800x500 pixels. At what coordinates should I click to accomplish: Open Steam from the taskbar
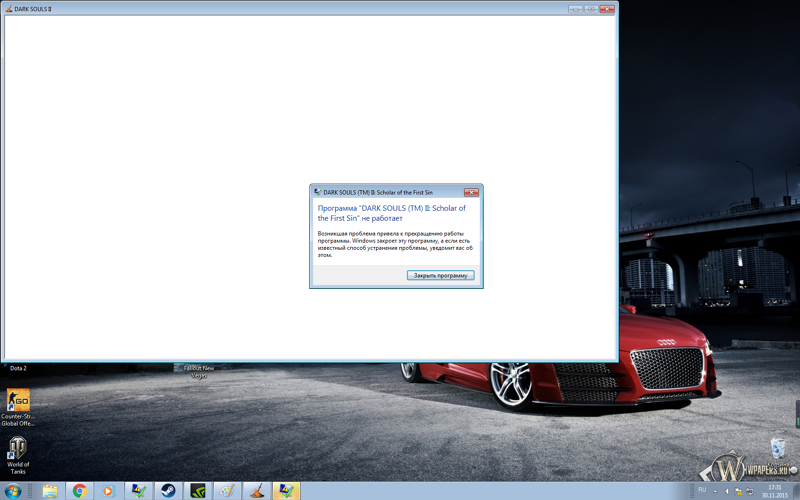click(x=168, y=491)
